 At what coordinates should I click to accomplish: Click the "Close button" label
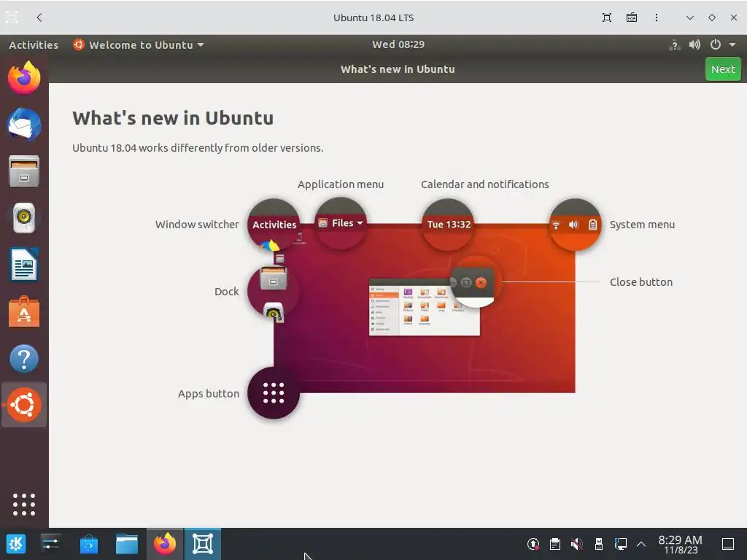point(641,282)
